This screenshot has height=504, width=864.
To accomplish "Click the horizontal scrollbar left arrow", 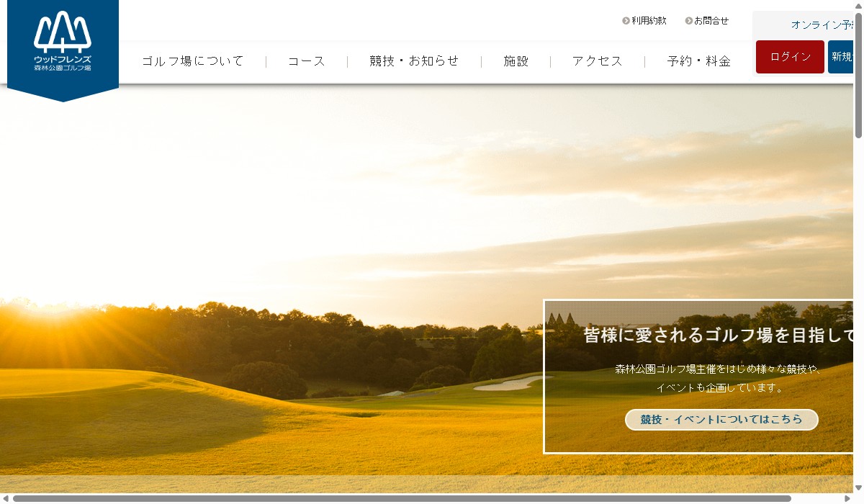I will (x=5, y=498).
